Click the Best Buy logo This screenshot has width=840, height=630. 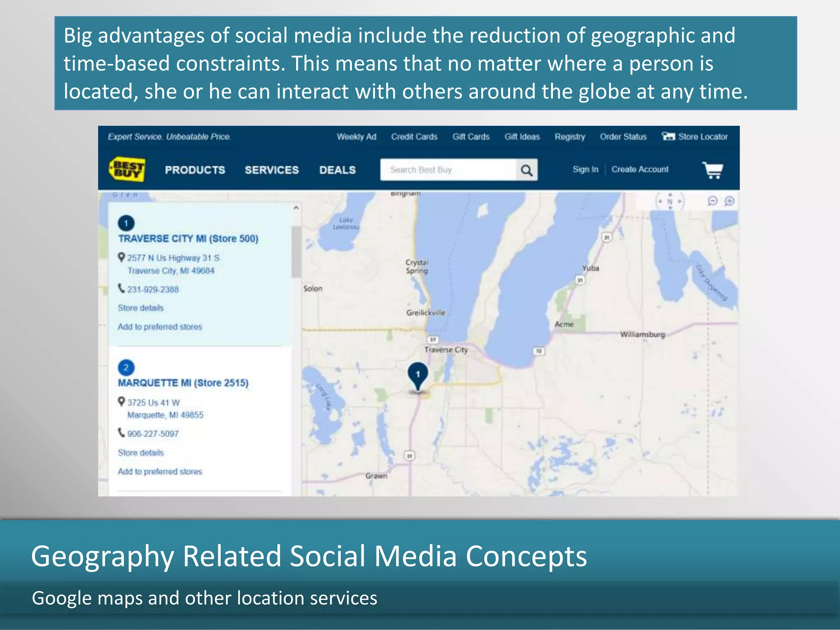[x=127, y=169]
